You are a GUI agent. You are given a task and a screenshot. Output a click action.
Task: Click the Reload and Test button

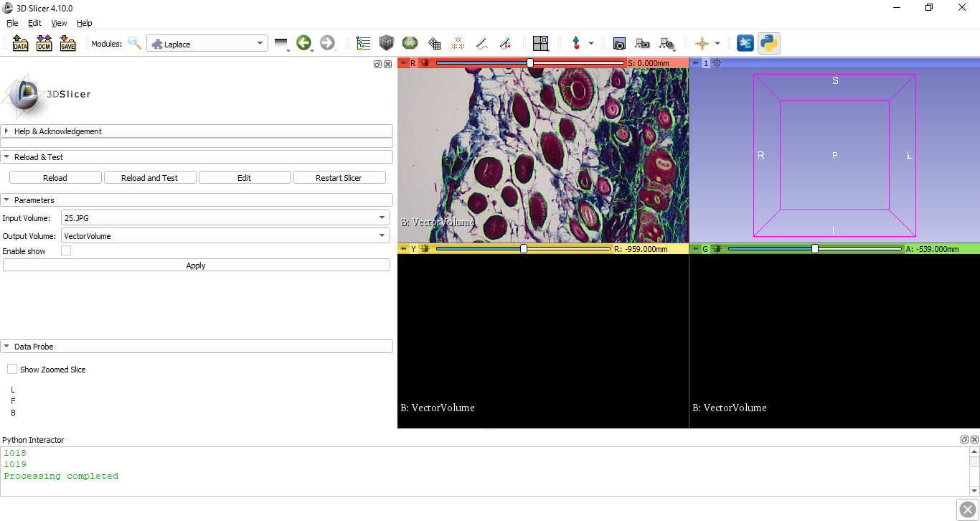pyautogui.click(x=149, y=178)
